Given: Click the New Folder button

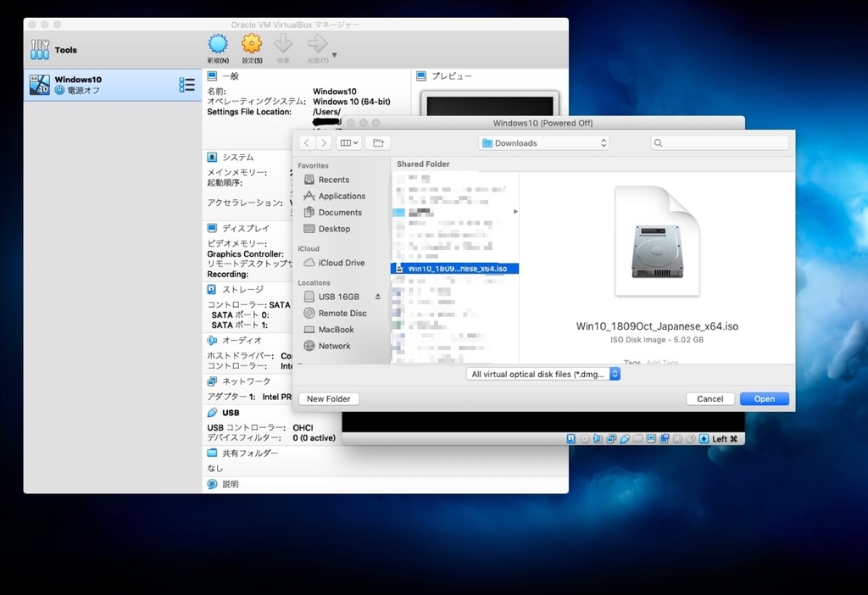Looking at the screenshot, I should [329, 398].
